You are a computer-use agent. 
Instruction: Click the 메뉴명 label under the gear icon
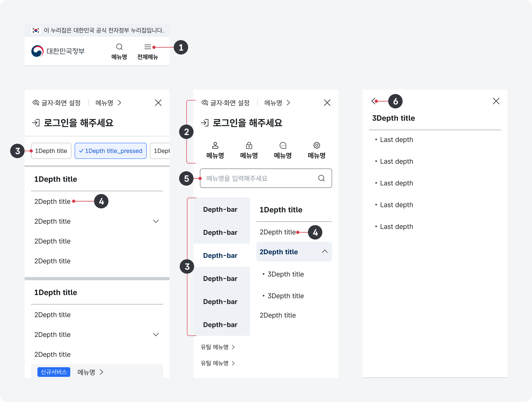coord(317,155)
